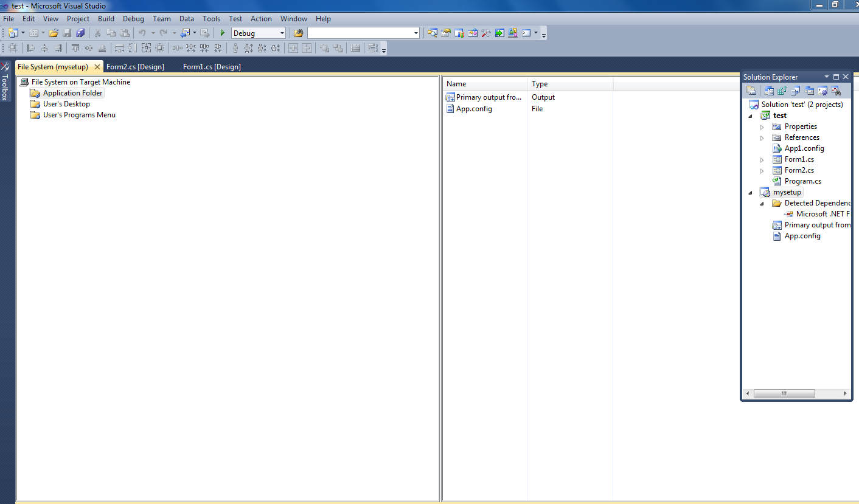The width and height of the screenshot is (859, 504).
Task: Expand the Form1.cs node in Solution Explorer
Action: (x=762, y=159)
